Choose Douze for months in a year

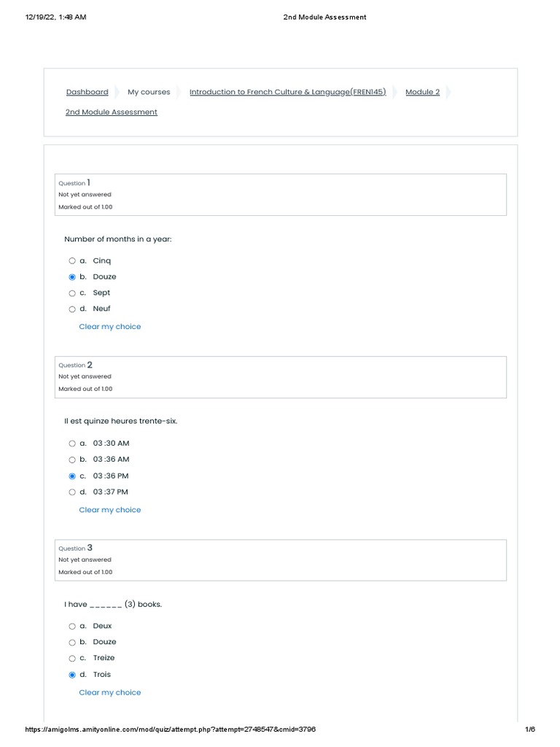tap(72, 277)
